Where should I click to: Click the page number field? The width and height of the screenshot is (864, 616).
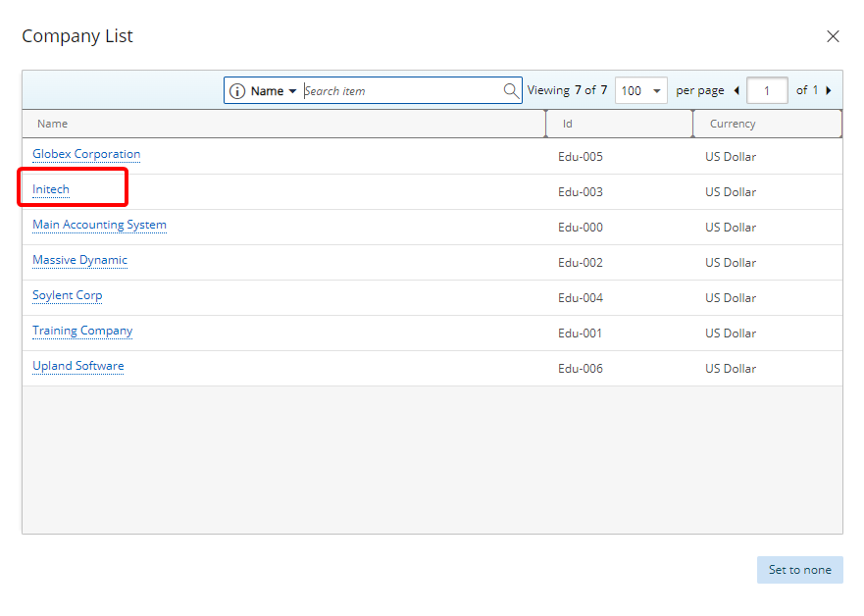(x=767, y=90)
